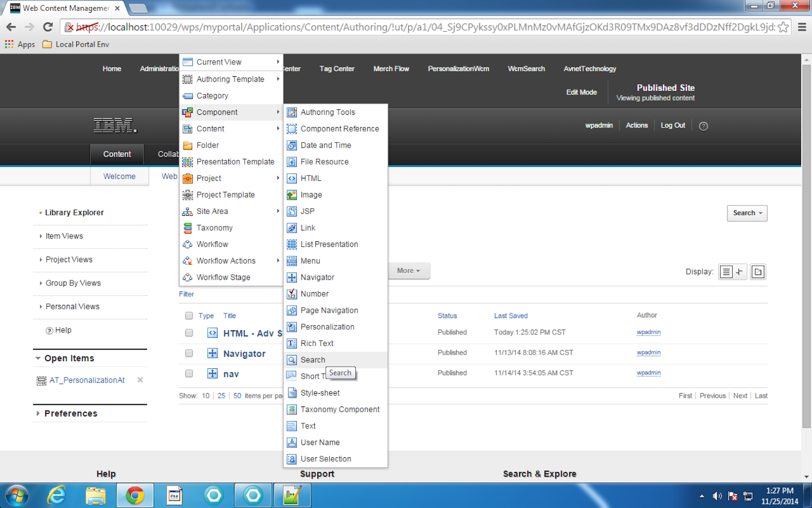The height and width of the screenshot is (508, 812).
Task: Click the Presentation Template icon
Action: (188, 162)
